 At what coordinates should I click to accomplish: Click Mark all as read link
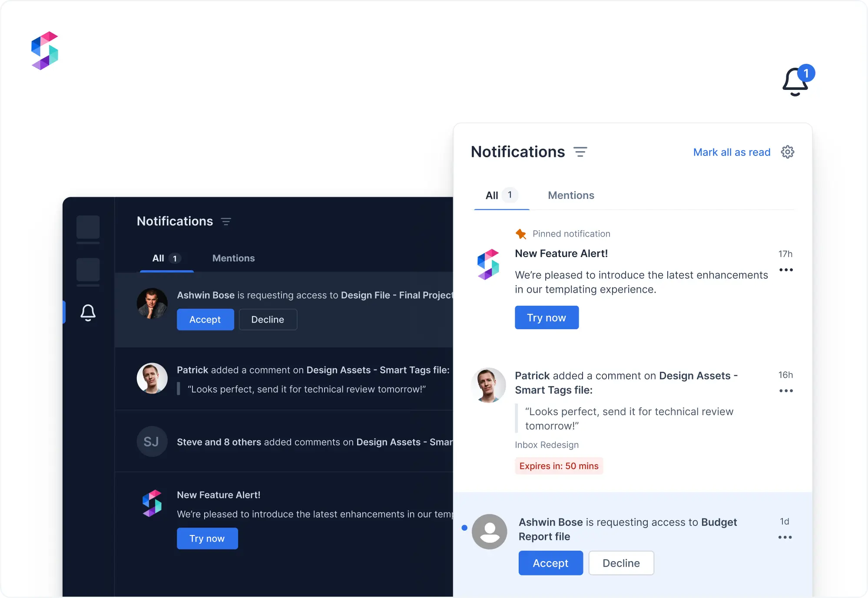point(731,152)
